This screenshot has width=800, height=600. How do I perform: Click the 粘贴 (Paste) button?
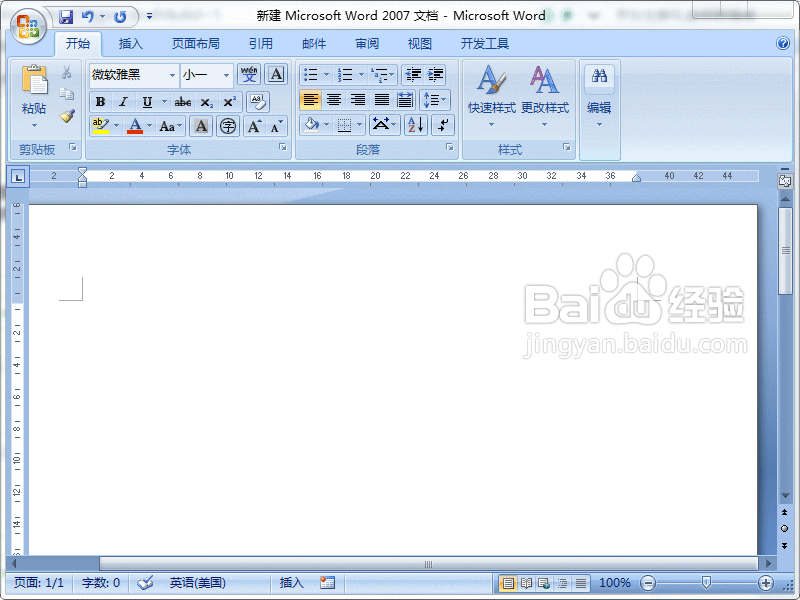point(35,88)
